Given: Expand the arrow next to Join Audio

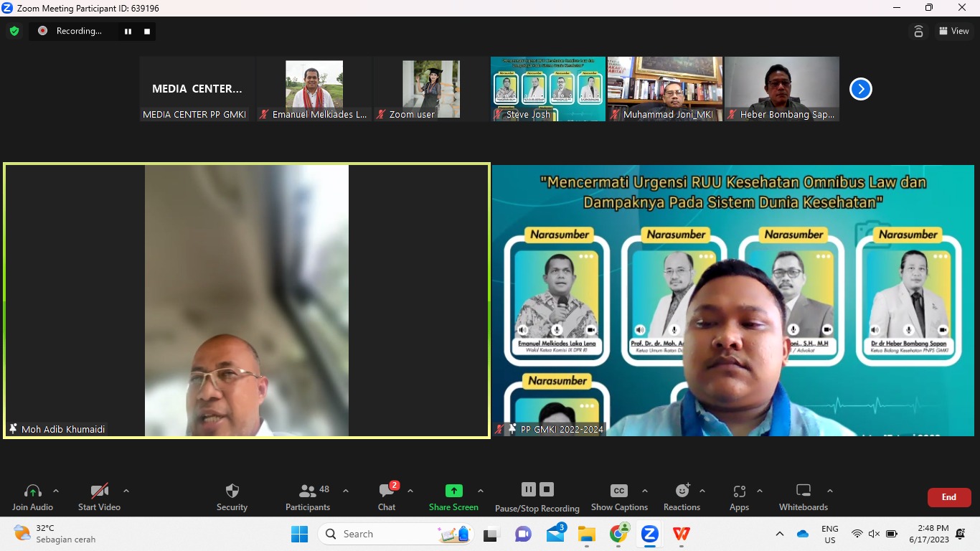Looking at the screenshot, I should pos(56,491).
